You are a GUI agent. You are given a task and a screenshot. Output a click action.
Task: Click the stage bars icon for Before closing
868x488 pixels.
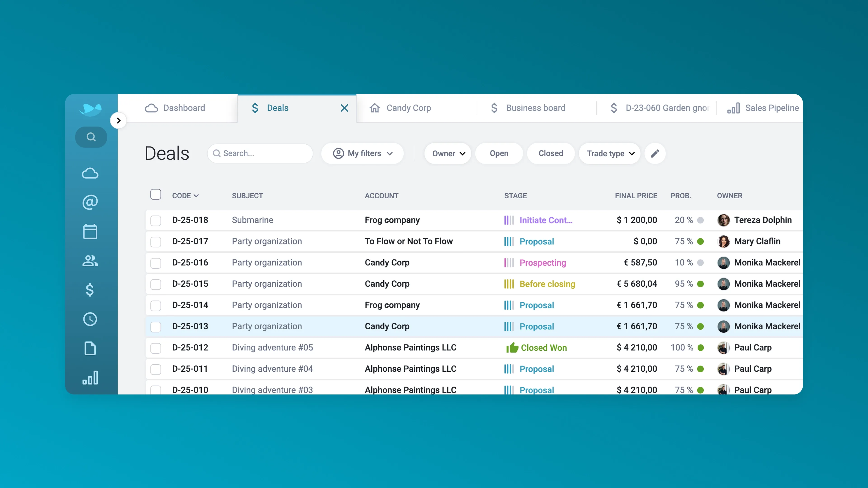[509, 284]
